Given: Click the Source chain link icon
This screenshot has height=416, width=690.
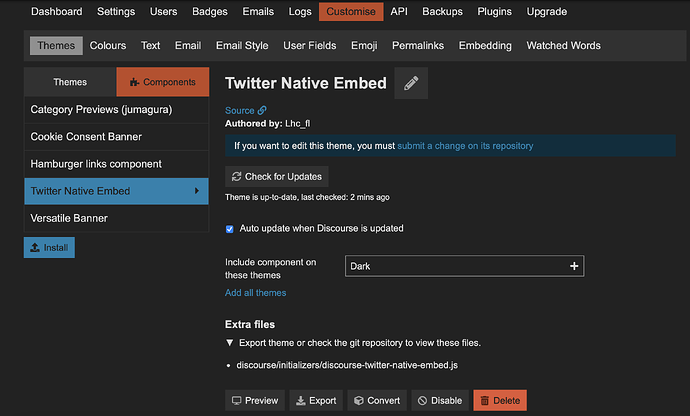Looking at the screenshot, I should (262, 110).
